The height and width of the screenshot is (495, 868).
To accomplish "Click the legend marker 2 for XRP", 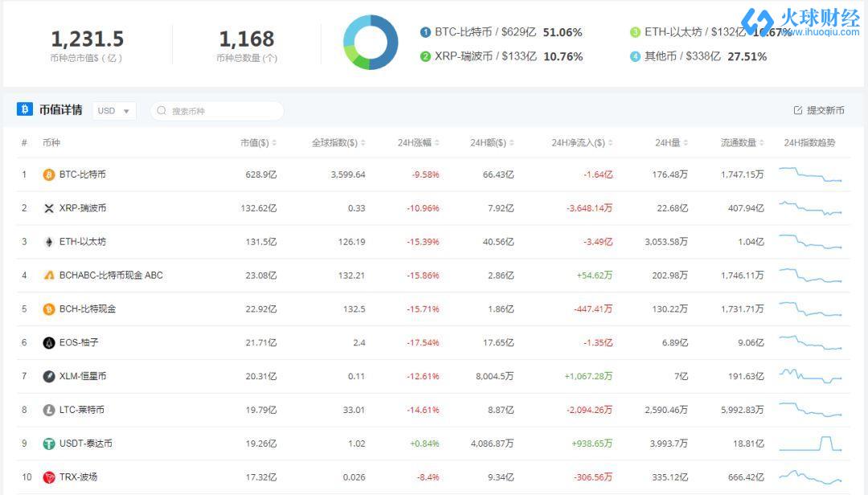I will [425, 56].
